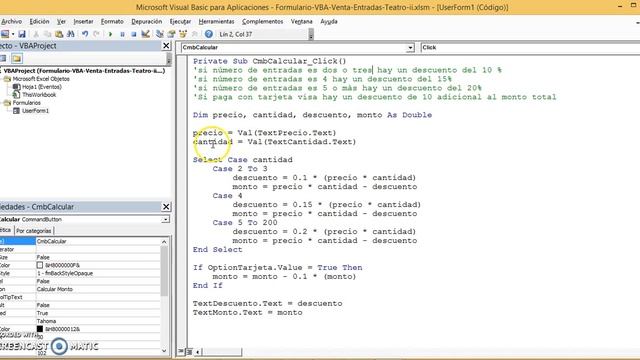
Task: Open the Complementos menu
Action: tap(262, 21)
